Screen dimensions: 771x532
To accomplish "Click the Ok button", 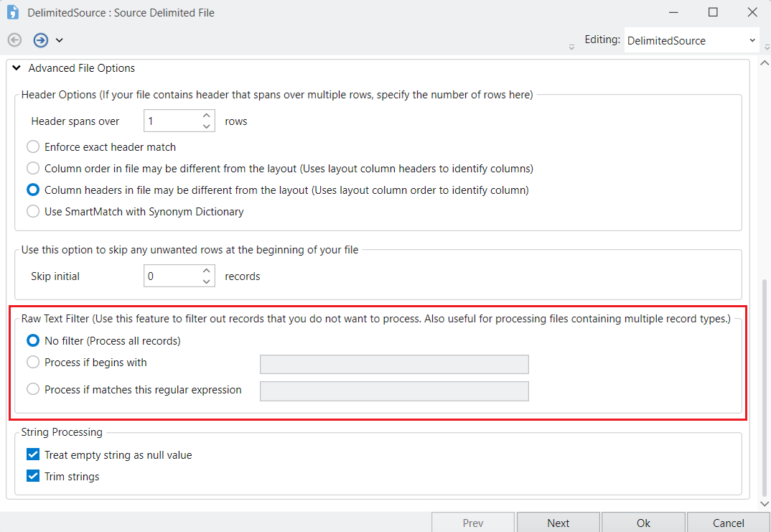I will (x=643, y=523).
